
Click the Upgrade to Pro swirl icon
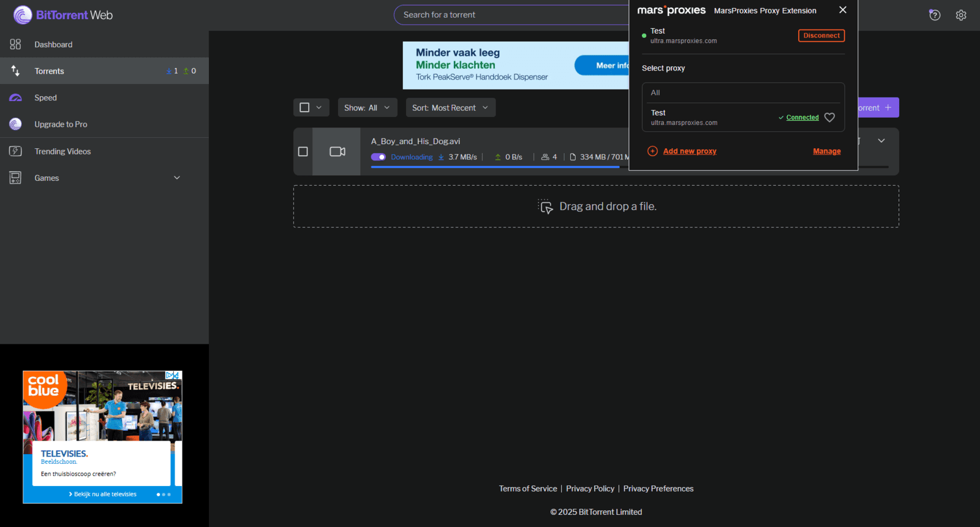[15, 124]
